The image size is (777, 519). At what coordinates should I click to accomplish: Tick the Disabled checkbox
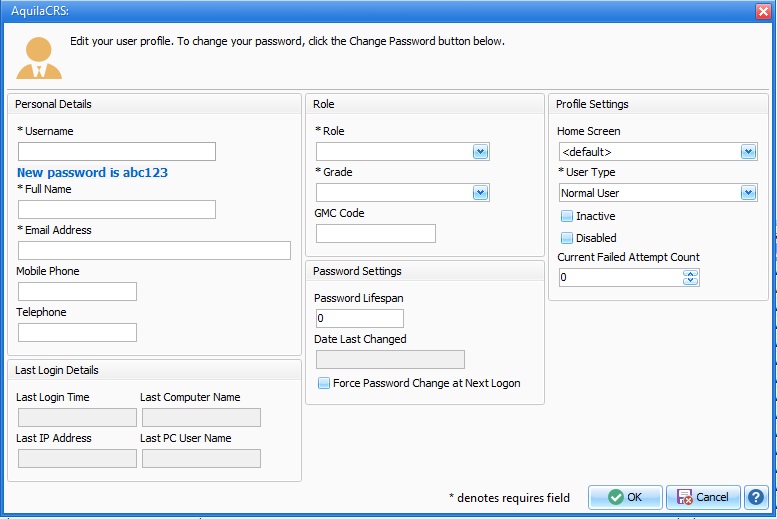(567, 238)
